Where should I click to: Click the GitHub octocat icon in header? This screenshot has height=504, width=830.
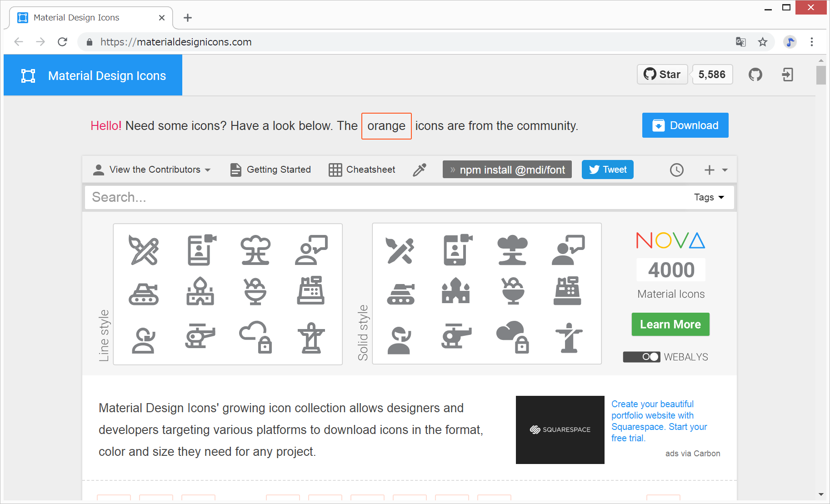point(755,75)
